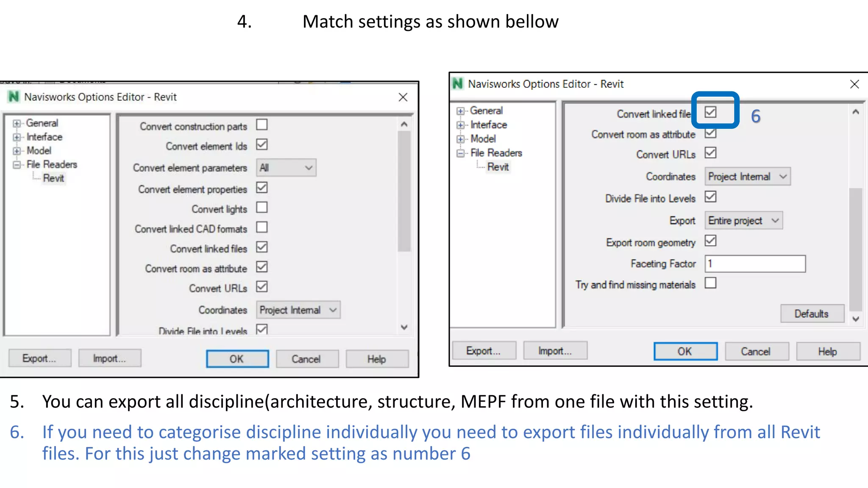Image resolution: width=868 pixels, height=488 pixels.
Task: Expand the Interface node in right tree
Action: [460, 125]
